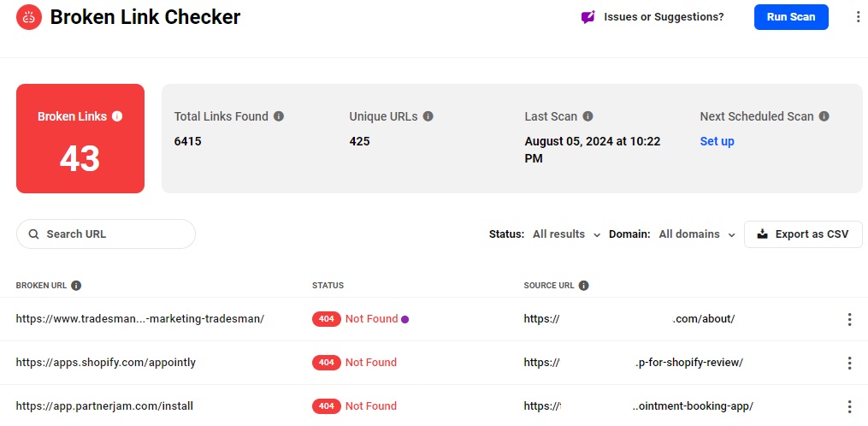Click info icon in Broken URL column header

tap(76, 286)
